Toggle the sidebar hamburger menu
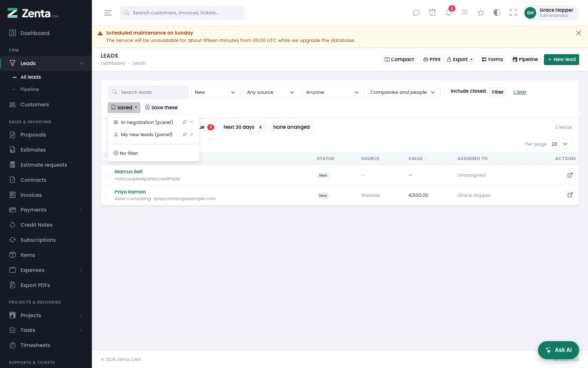The image size is (588, 368). pyautogui.click(x=108, y=13)
